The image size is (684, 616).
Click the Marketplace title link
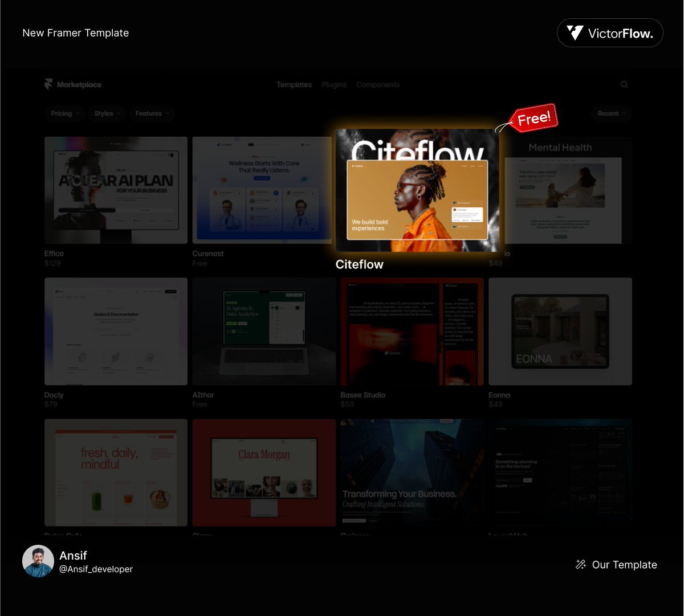(79, 84)
